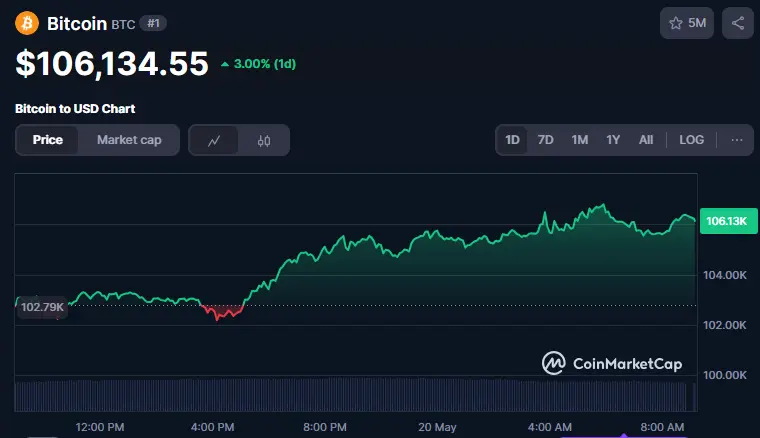Choose the 7D time range
The image size is (760, 438).
pyautogui.click(x=545, y=140)
